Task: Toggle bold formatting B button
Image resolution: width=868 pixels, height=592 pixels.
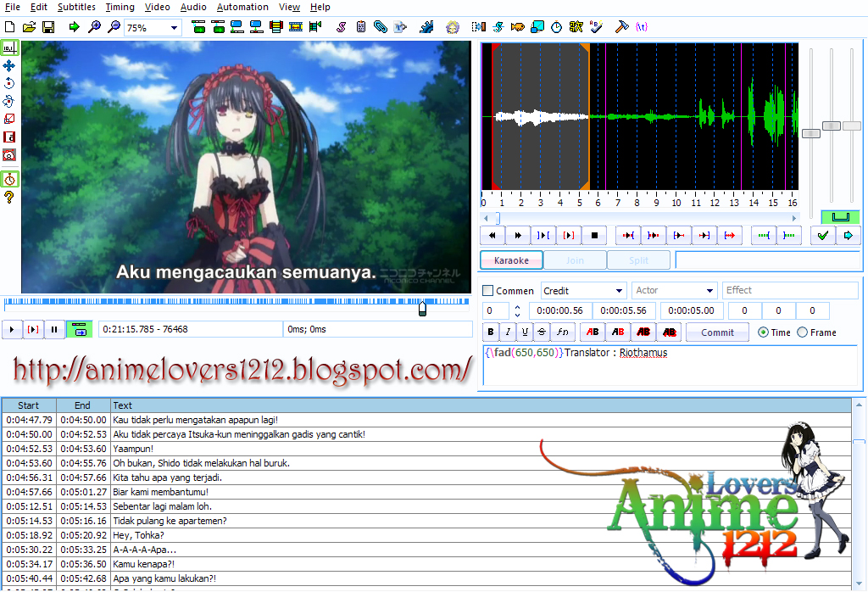Action: (x=491, y=332)
